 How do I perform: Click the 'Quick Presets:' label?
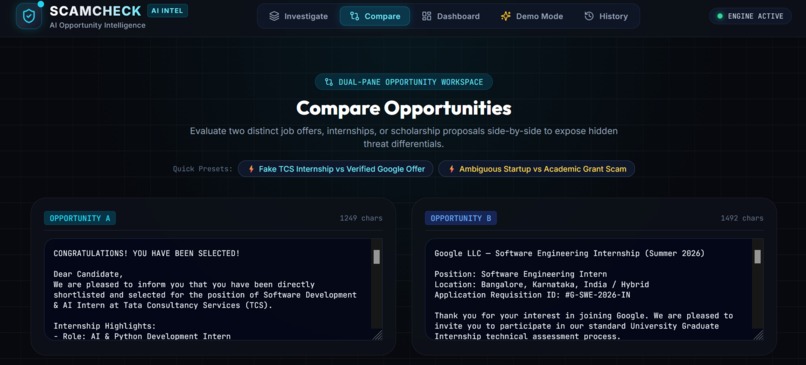(x=203, y=169)
